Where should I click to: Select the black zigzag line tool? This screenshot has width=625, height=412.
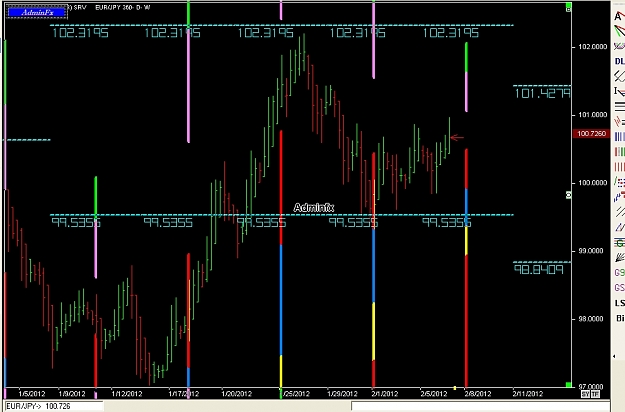click(x=619, y=76)
